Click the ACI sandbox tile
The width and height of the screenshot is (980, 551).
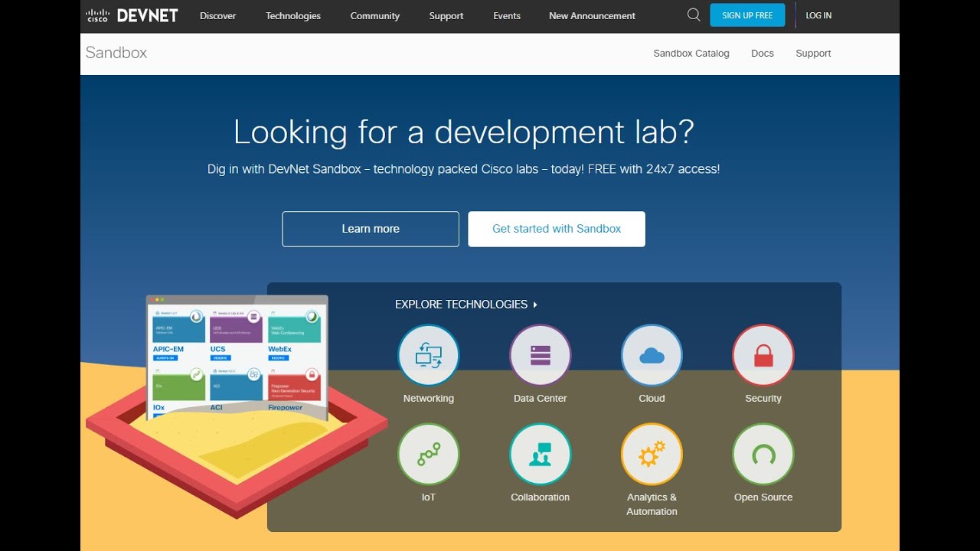(x=237, y=391)
